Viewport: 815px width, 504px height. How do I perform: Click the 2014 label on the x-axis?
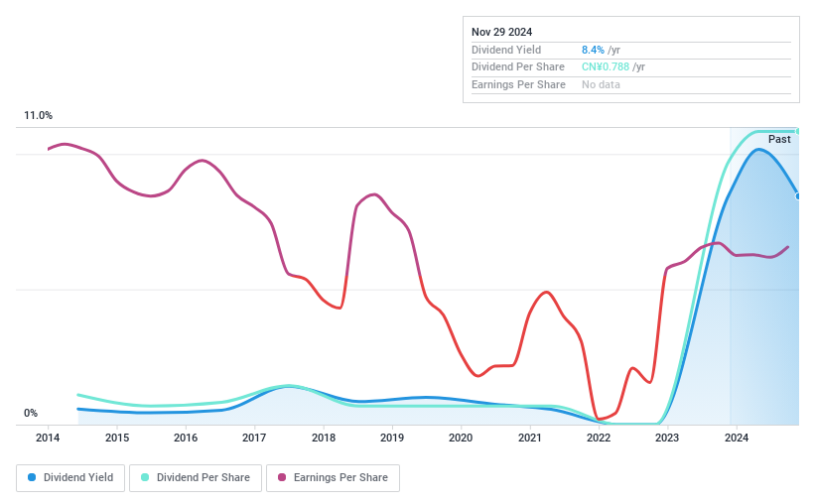click(x=49, y=438)
